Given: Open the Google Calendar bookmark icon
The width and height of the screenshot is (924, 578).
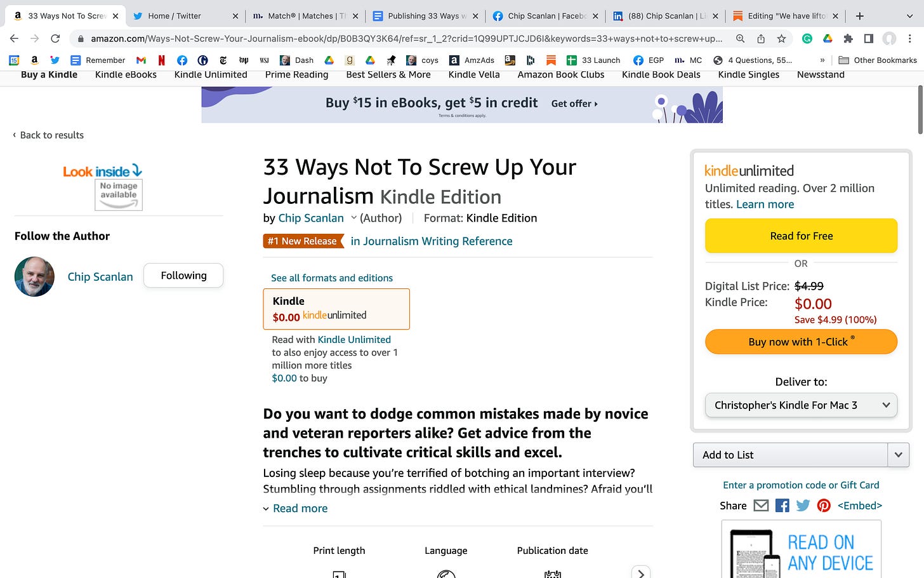Looking at the screenshot, I should [14, 60].
